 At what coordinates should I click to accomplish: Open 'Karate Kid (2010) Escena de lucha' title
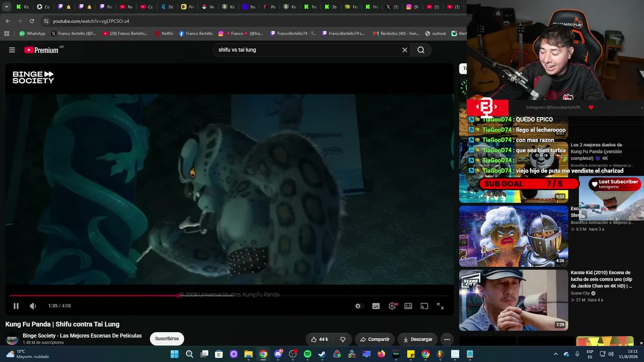click(601, 280)
